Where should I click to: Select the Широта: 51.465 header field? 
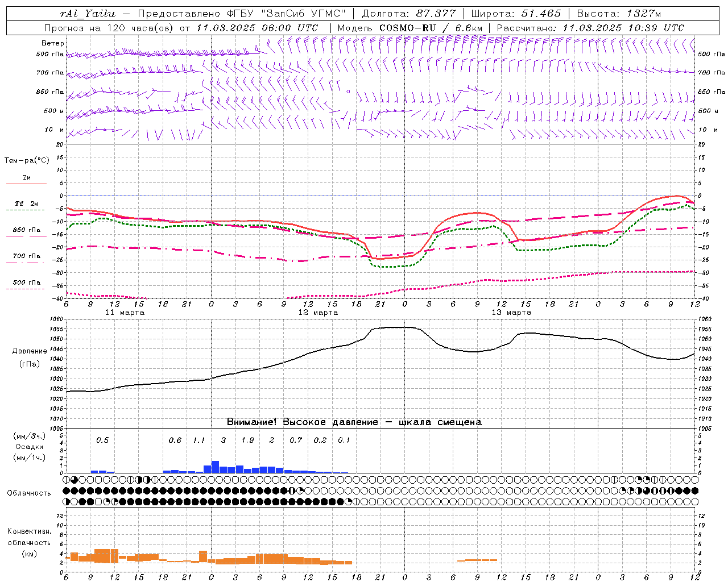click(x=516, y=14)
